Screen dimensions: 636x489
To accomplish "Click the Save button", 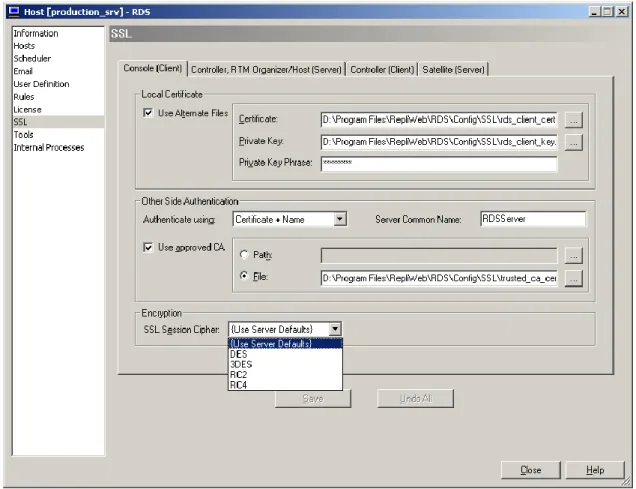I will pos(313,399).
